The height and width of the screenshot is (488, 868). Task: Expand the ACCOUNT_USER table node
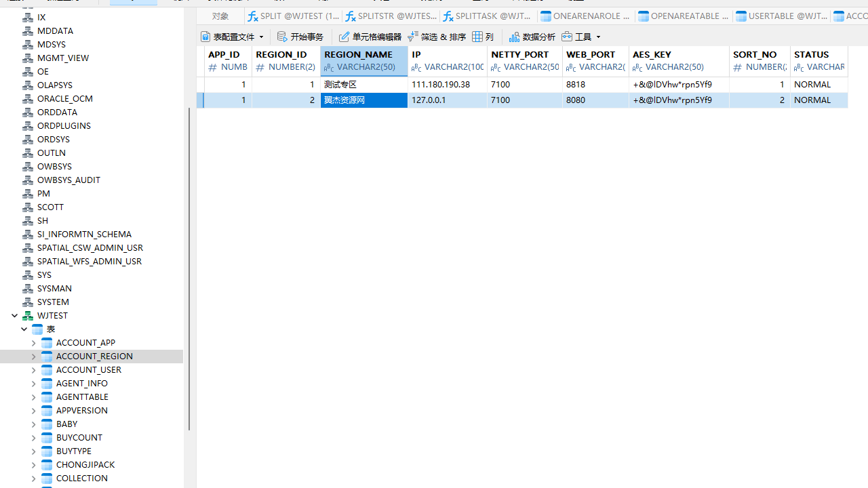pos(34,370)
